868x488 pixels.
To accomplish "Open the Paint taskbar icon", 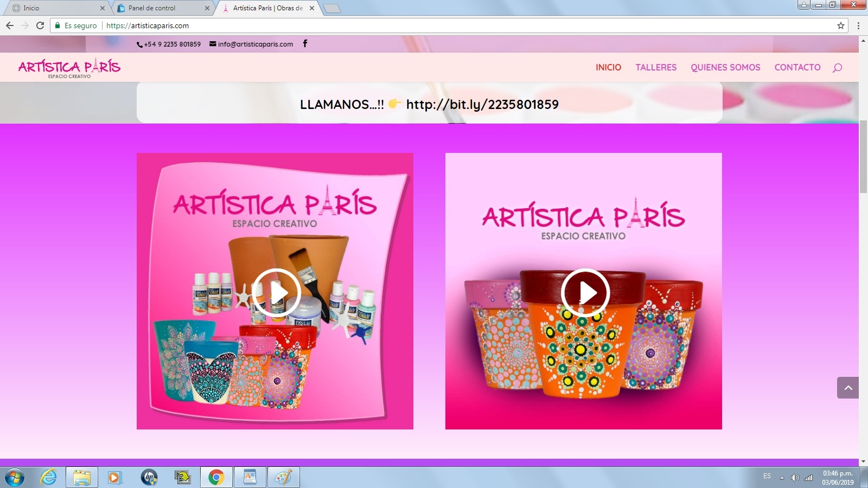I will (283, 477).
